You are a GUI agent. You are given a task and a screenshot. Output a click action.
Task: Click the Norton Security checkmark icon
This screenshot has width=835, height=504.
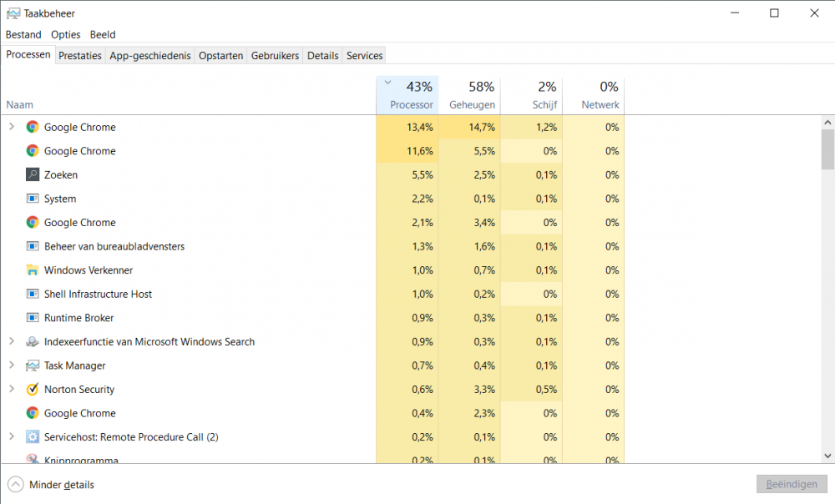tap(33, 390)
